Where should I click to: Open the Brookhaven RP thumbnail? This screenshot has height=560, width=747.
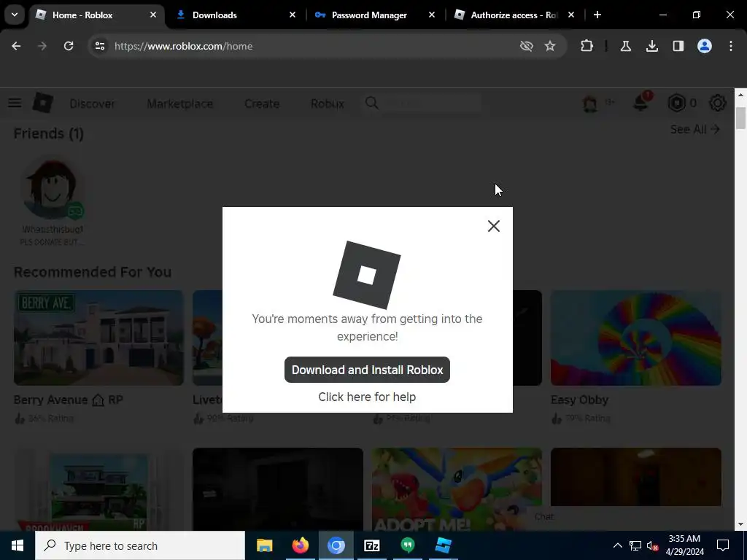point(98,489)
